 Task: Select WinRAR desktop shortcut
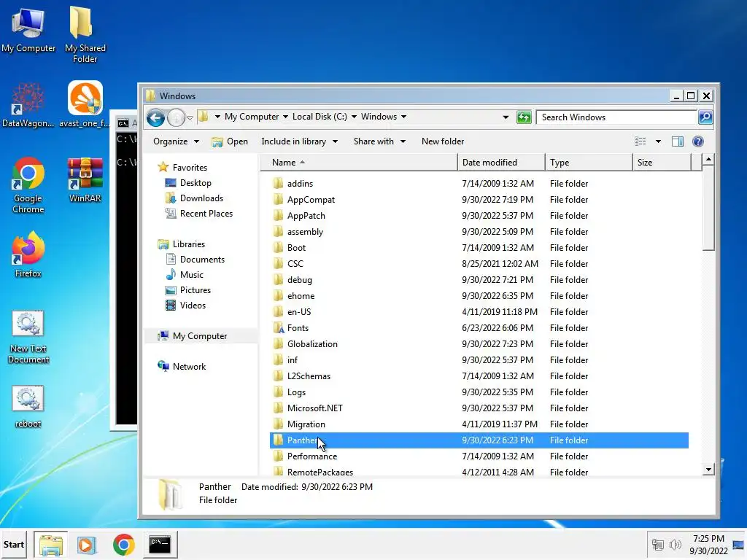coord(85,180)
